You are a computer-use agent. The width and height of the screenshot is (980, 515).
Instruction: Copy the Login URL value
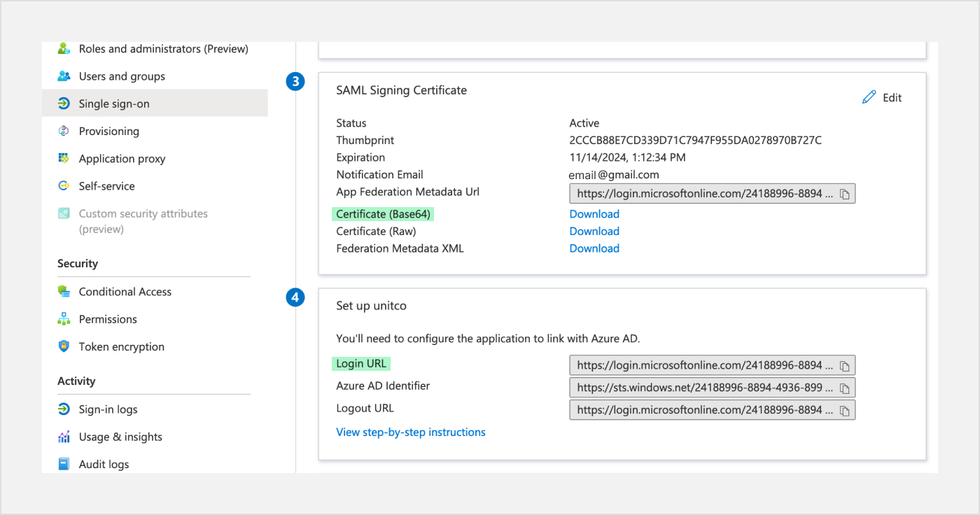(x=845, y=366)
